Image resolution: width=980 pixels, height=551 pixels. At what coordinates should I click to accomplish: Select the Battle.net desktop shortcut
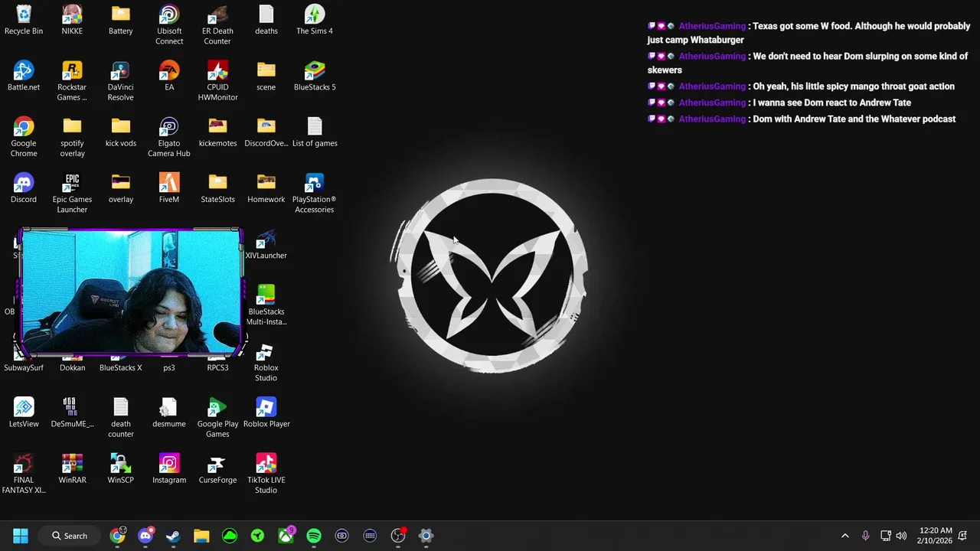pos(24,76)
